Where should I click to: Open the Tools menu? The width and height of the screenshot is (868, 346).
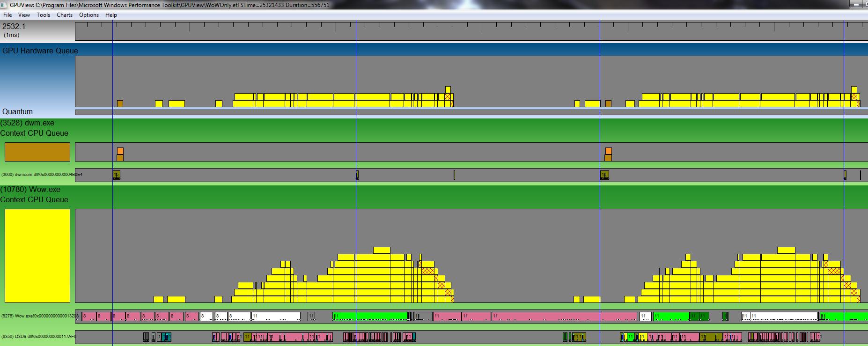coord(43,15)
